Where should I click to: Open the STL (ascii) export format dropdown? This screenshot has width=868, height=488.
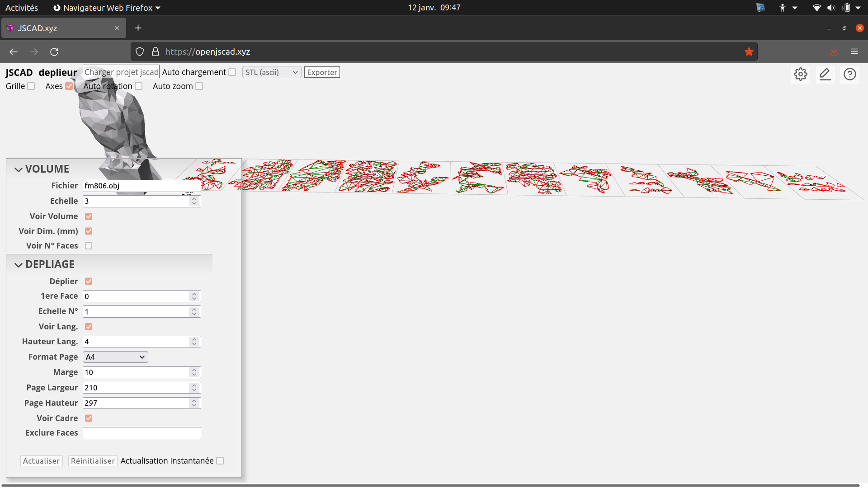271,72
